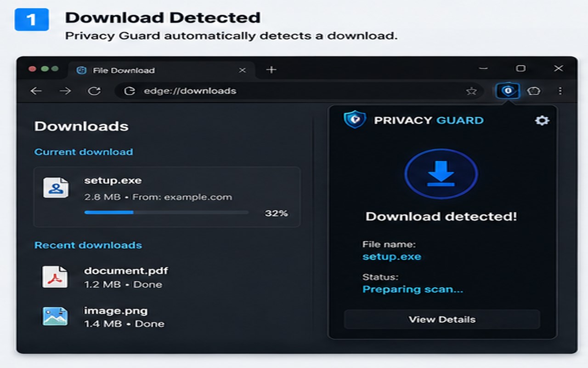Open Privacy Guard settings gear
Screen dimensions: 588x368
pyautogui.click(x=542, y=121)
